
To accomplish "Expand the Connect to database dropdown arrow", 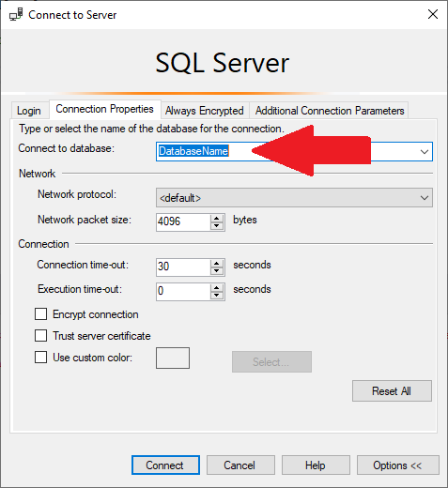I will tap(425, 152).
